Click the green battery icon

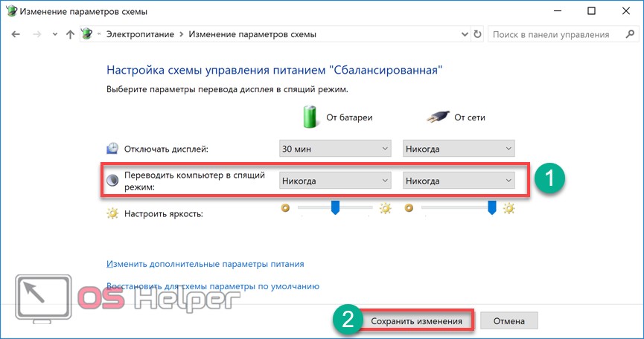[x=310, y=117]
